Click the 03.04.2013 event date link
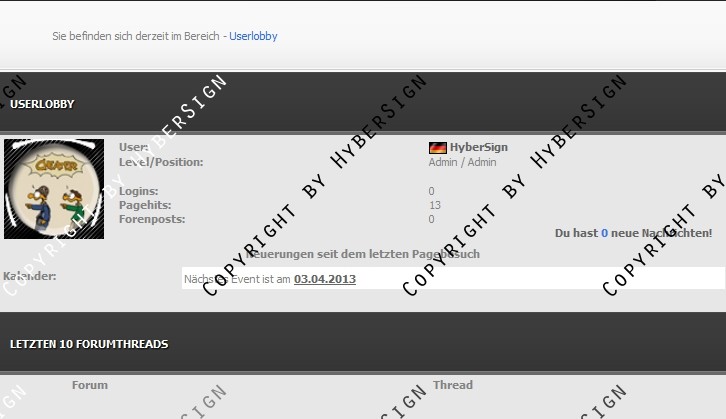 tap(325, 279)
